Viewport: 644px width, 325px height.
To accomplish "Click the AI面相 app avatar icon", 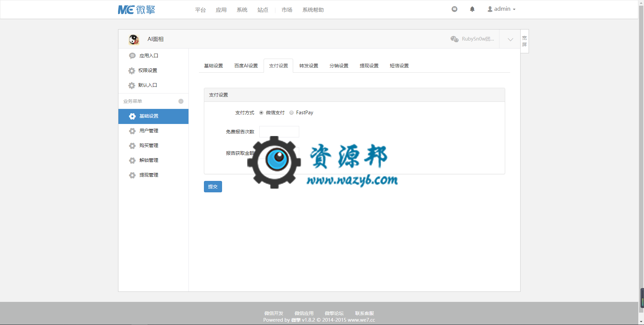I will click(x=134, y=39).
